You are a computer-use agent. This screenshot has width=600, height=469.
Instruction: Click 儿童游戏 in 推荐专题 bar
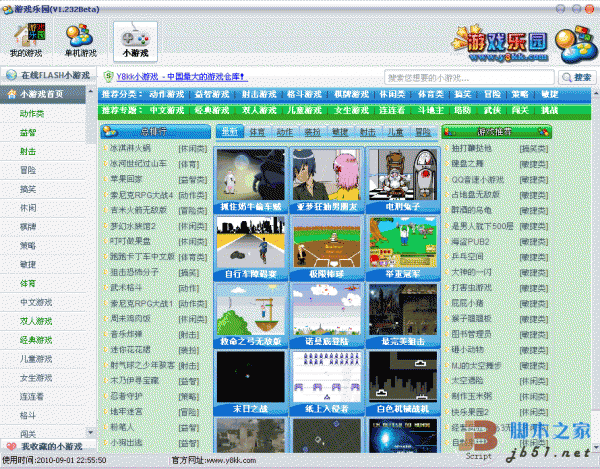[x=305, y=110]
